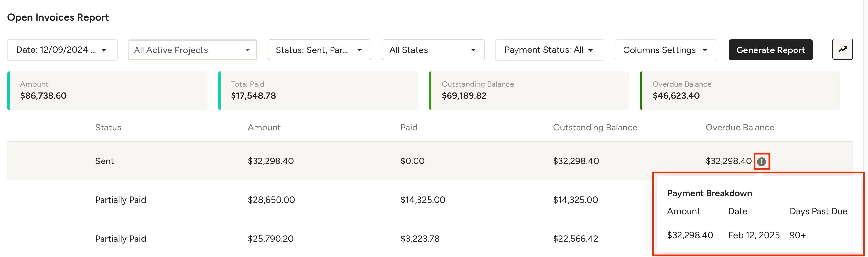Click the dark green bar on the Overdue Balance card

641,90
